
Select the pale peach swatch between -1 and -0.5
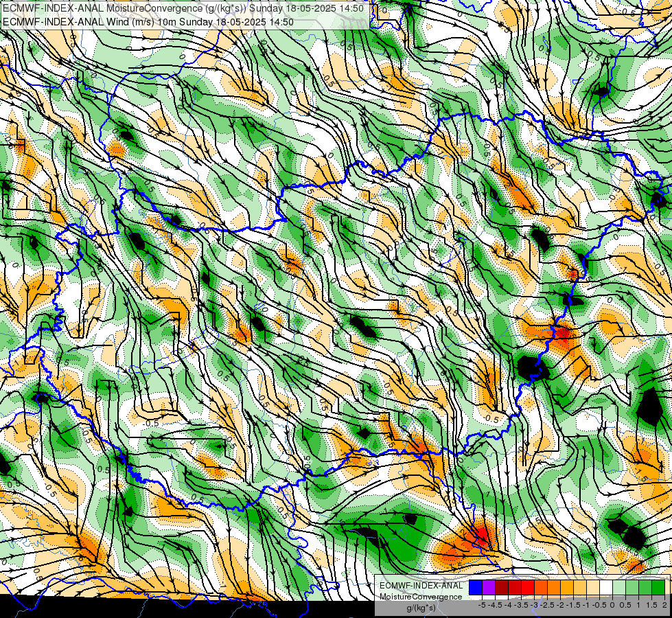pos(593,588)
